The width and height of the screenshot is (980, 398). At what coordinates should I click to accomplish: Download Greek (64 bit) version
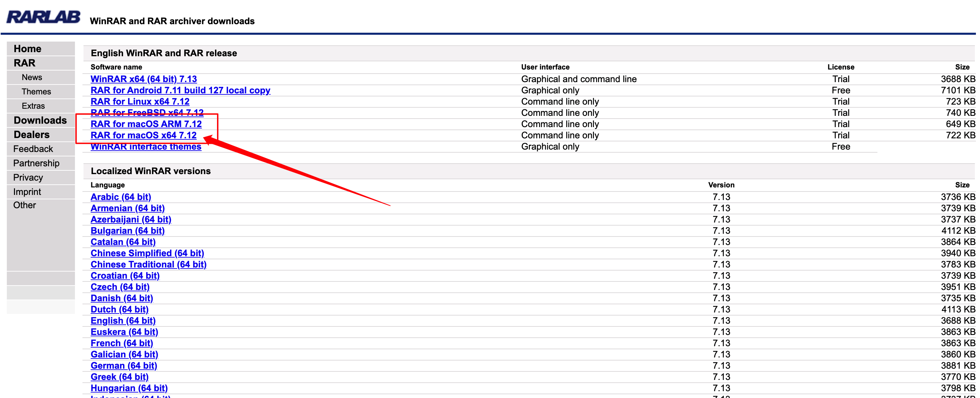[x=120, y=377]
